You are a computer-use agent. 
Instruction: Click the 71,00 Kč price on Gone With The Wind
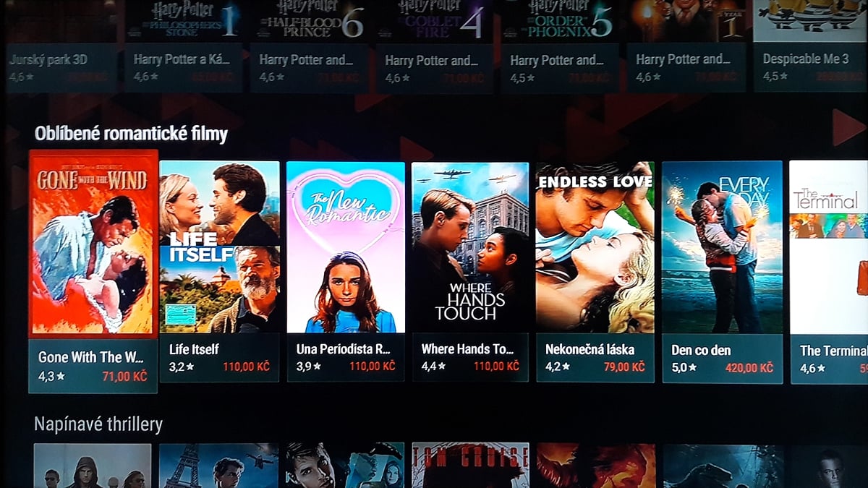124,376
